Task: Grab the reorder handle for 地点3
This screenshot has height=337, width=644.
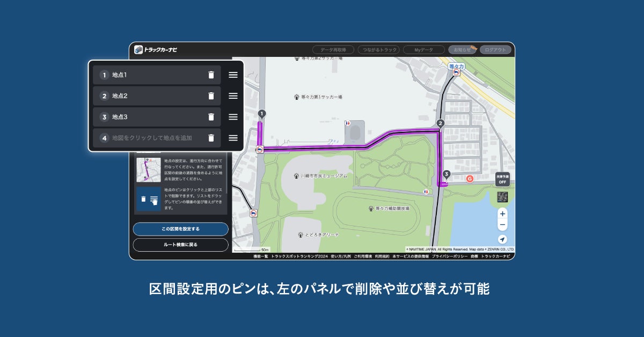Action: click(x=233, y=117)
